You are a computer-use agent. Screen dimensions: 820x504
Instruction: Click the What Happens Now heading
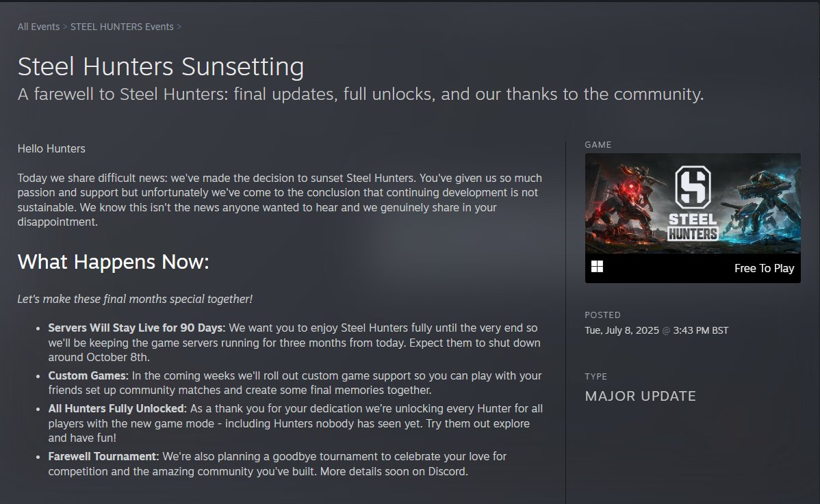[x=113, y=262]
